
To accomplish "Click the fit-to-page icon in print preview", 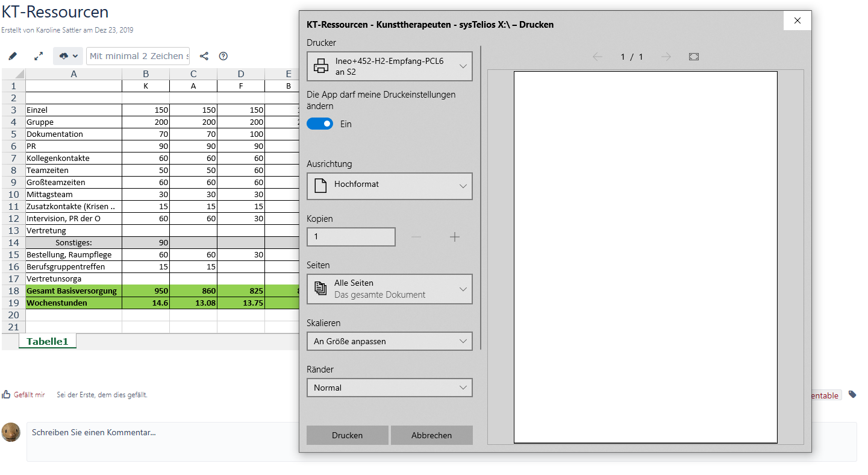I will pyautogui.click(x=693, y=56).
